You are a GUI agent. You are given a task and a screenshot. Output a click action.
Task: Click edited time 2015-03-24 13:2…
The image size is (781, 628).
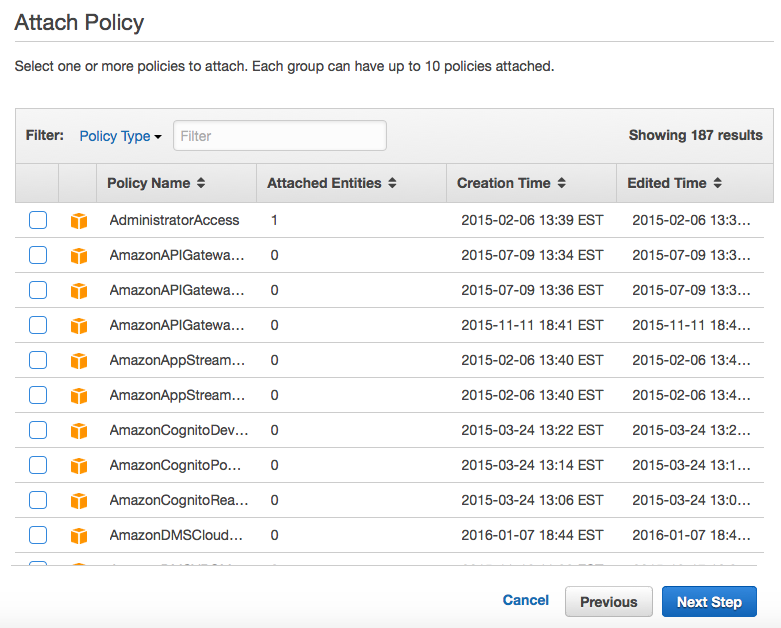pyautogui.click(x=691, y=430)
